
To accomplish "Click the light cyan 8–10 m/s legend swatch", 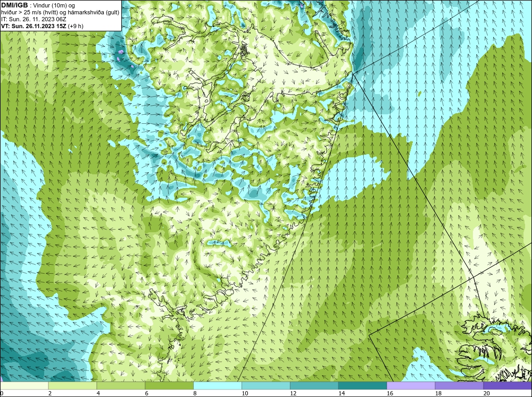I will tap(218, 386).
